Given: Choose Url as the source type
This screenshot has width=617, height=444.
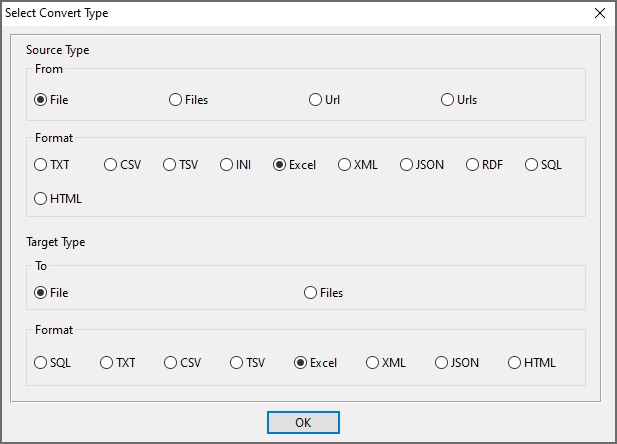Looking at the screenshot, I should [316, 100].
